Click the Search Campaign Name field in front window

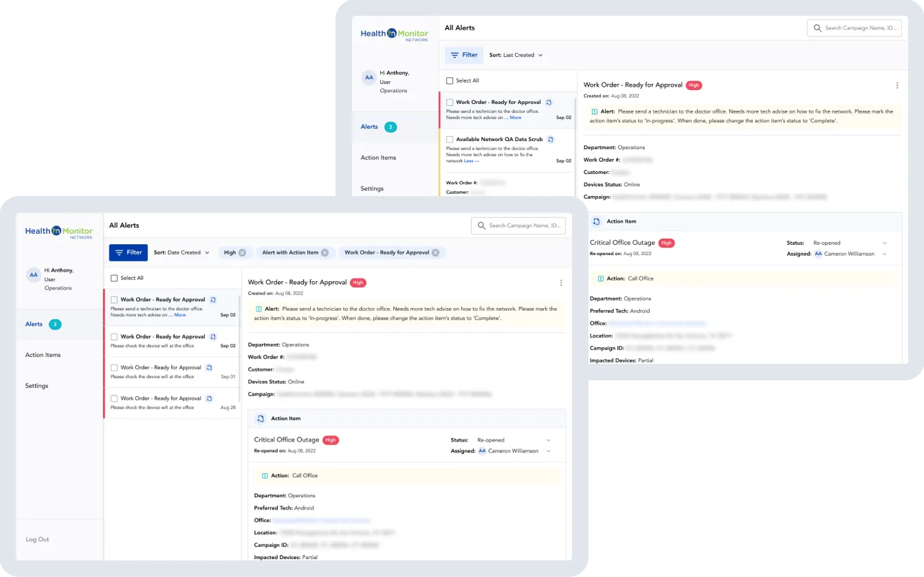[x=518, y=226]
